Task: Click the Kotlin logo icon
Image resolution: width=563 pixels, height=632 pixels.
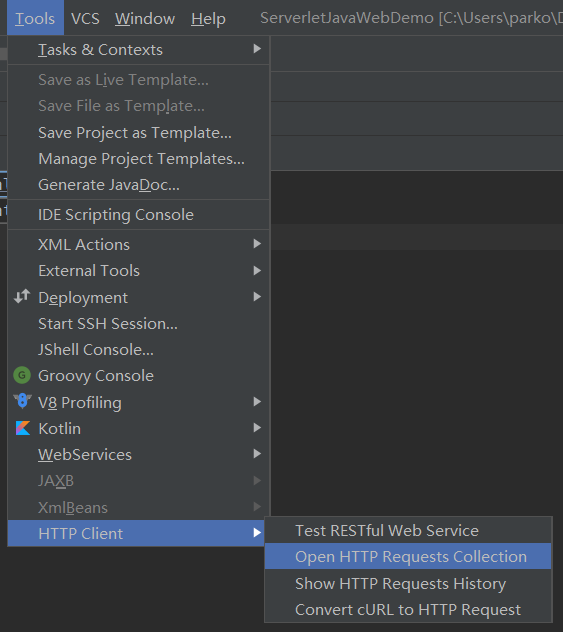Action: coord(23,428)
